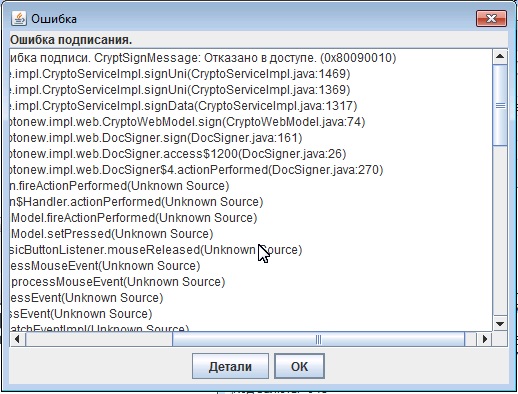Click line signUni CryptoServiceImpl.java:1469

coord(180,74)
